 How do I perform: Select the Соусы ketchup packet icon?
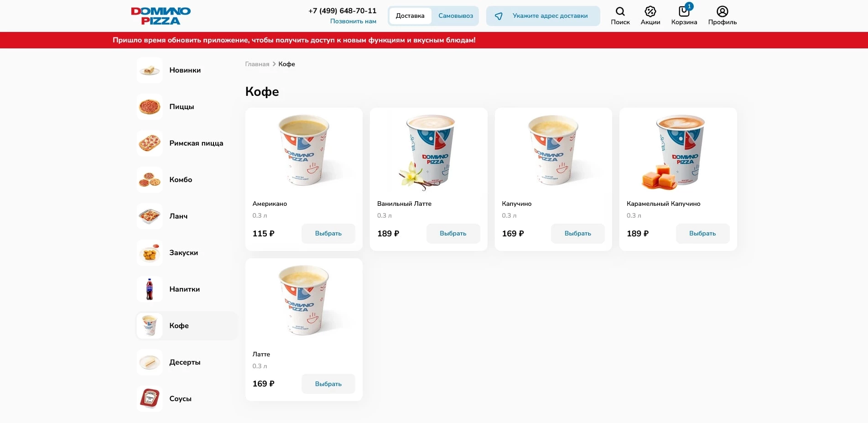click(x=150, y=399)
